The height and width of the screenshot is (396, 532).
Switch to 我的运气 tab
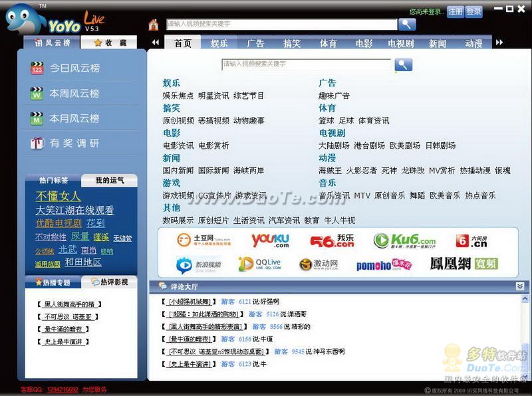tap(109, 180)
